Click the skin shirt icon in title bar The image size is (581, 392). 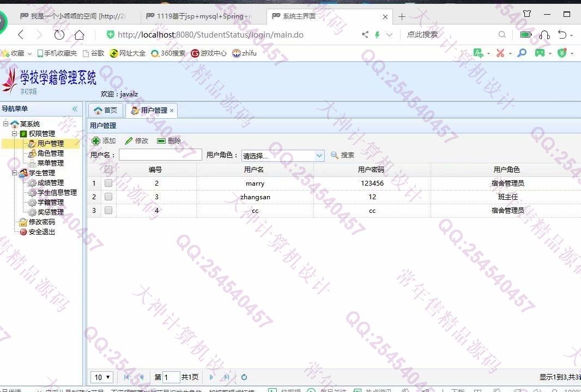pos(527,14)
